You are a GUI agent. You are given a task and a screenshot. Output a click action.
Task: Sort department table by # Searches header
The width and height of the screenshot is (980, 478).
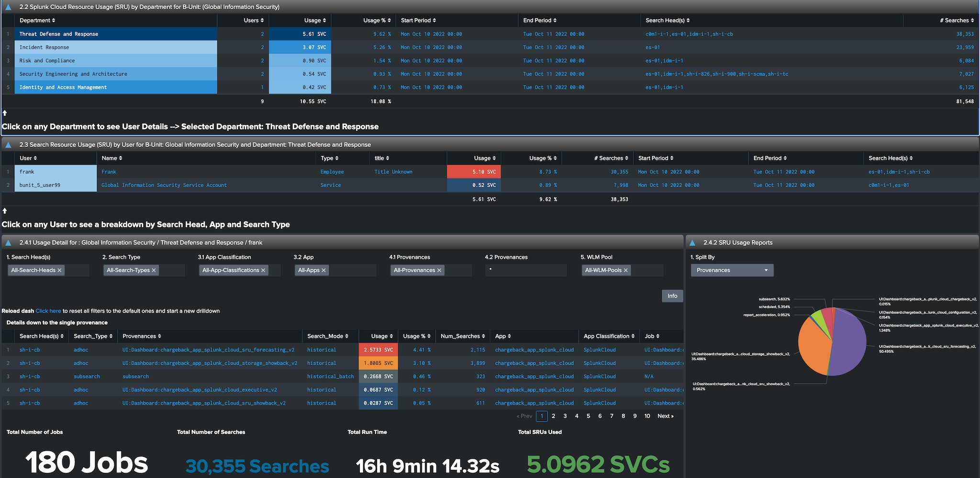[x=957, y=21]
